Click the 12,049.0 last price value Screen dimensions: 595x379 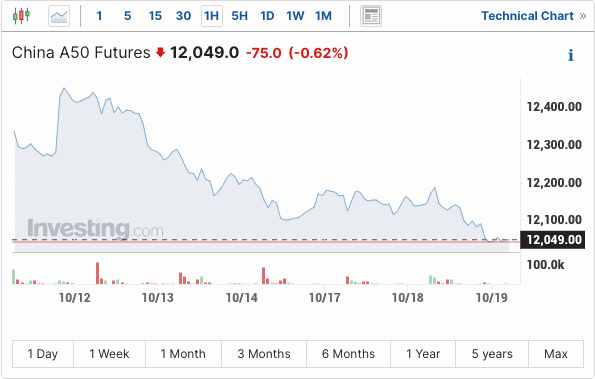point(205,53)
